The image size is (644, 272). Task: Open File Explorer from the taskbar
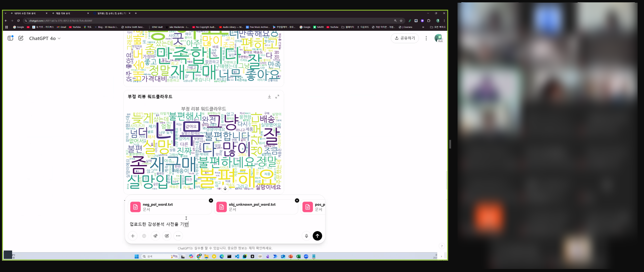206,257
